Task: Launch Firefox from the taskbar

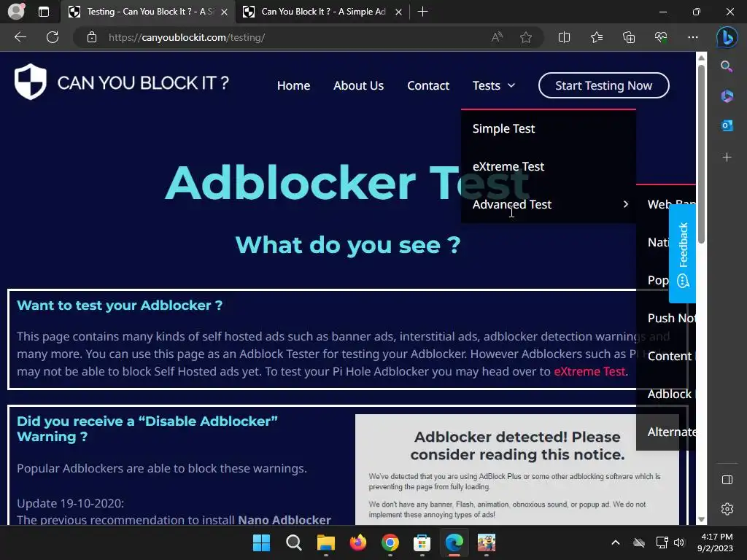Action: (x=357, y=542)
